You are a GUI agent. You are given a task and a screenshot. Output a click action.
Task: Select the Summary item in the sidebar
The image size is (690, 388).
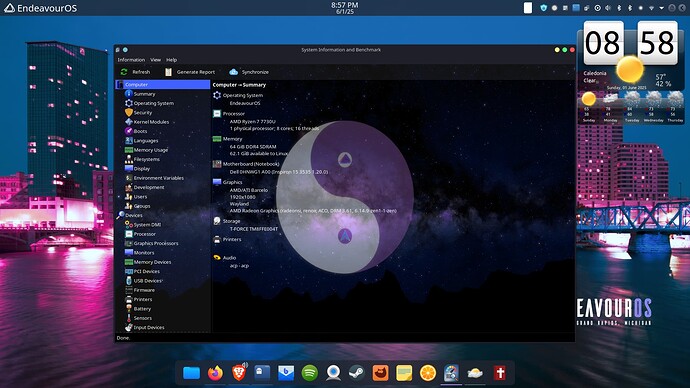144,94
